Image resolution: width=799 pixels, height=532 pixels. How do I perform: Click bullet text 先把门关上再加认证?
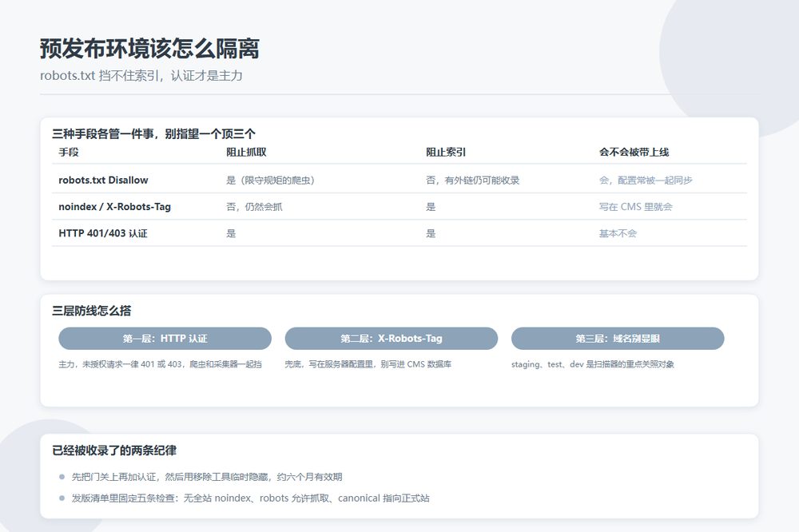coord(207,477)
